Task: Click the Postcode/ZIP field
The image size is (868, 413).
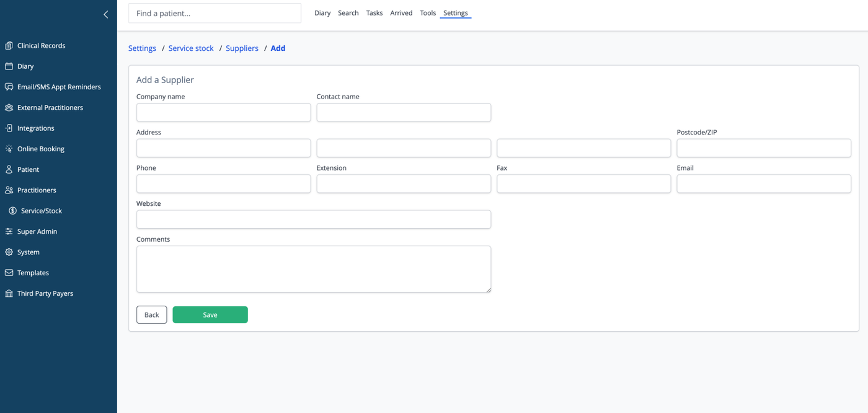Action: (764, 148)
